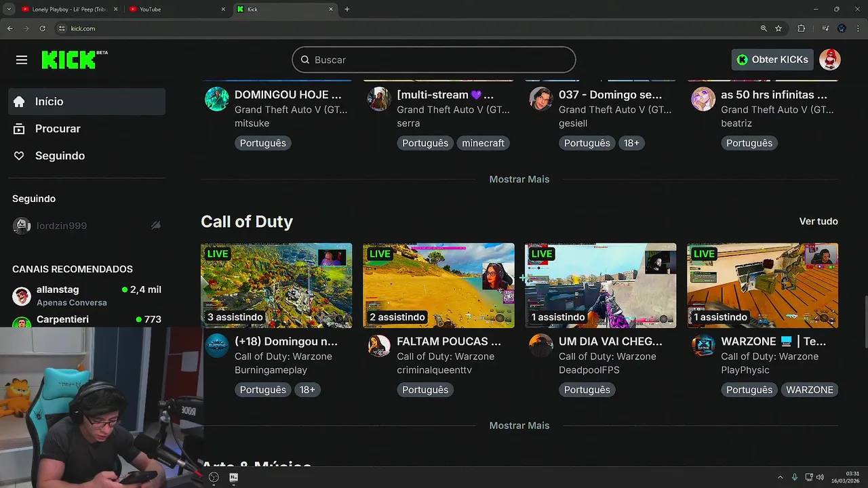This screenshot has width=868, height=488.
Task: Go to Início in the sidebar
Action: 87,102
